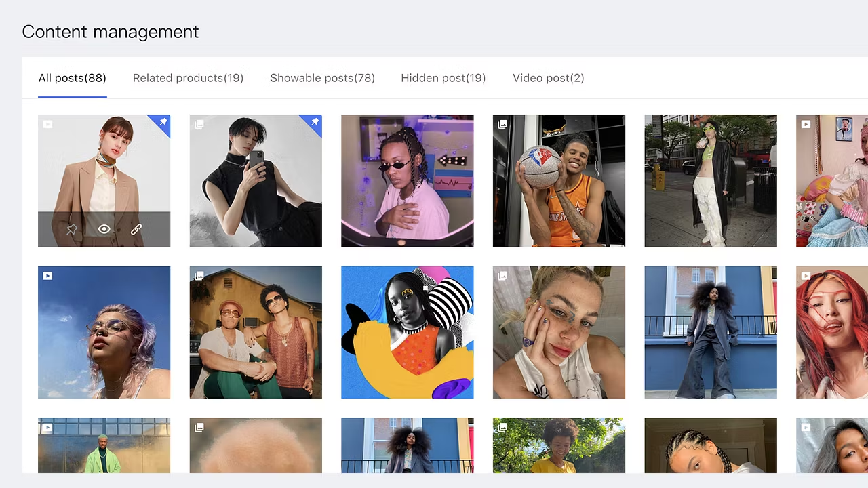Click the gallery icon on the two men post
868x488 pixels.
pyautogui.click(x=199, y=276)
